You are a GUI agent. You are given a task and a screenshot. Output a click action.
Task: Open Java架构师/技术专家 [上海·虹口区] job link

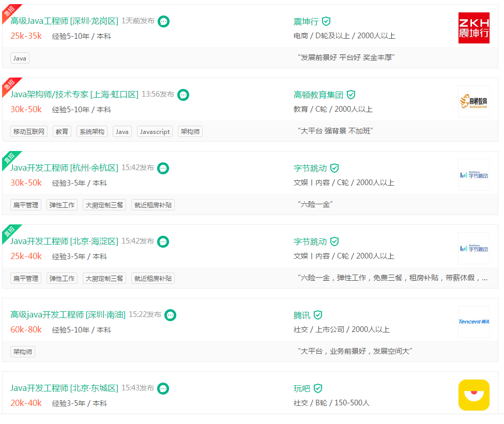click(74, 95)
